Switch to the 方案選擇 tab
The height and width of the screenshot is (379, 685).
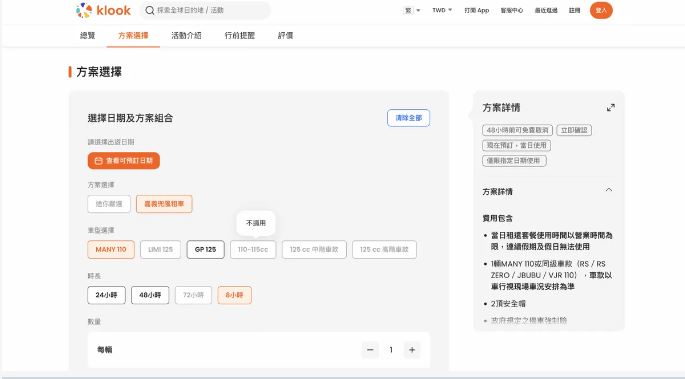pos(133,35)
